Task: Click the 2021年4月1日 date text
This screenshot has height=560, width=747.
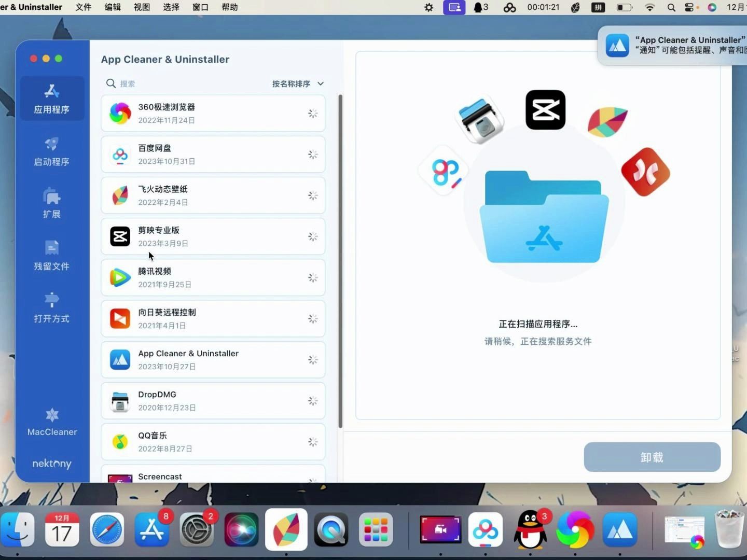Action: click(x=162, y=326)
